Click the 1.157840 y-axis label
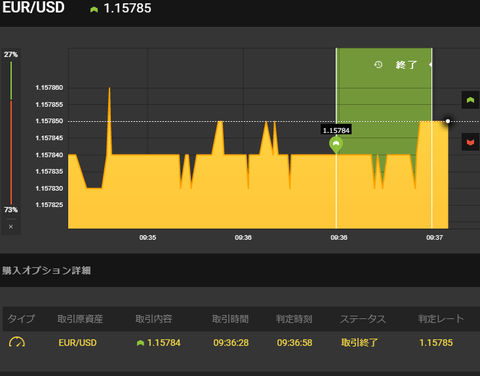This screenshot has width=480, height=376. pyautogui.click(x=49, y=155)
